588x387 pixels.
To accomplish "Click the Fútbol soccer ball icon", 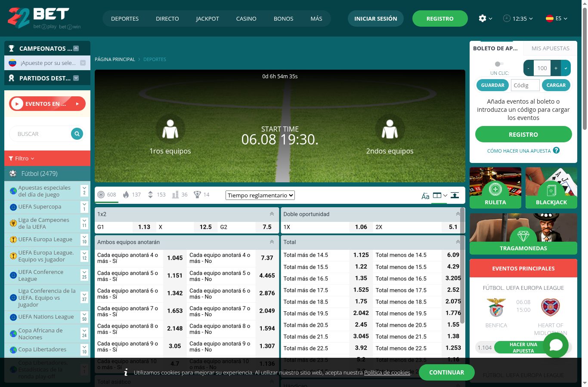I will point(13,174).
